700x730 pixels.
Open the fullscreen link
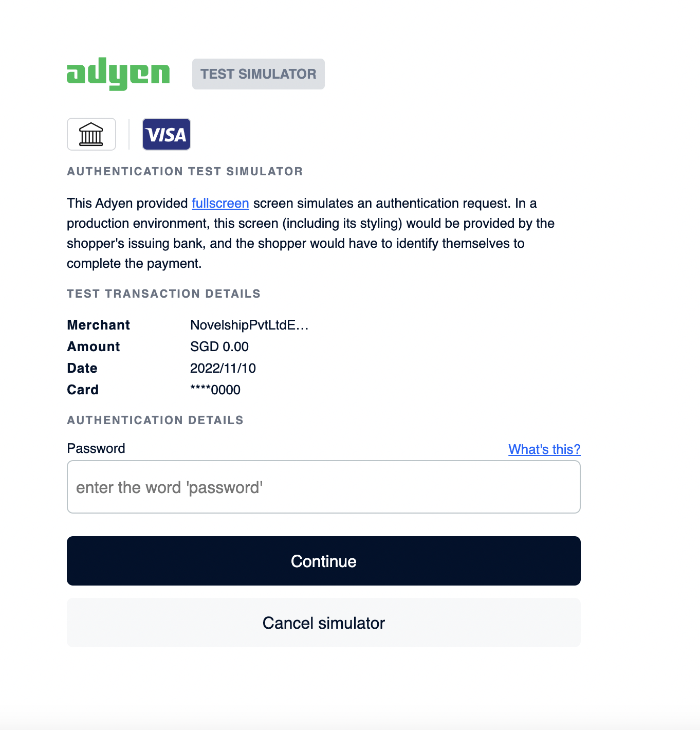(x=220, y=204)
